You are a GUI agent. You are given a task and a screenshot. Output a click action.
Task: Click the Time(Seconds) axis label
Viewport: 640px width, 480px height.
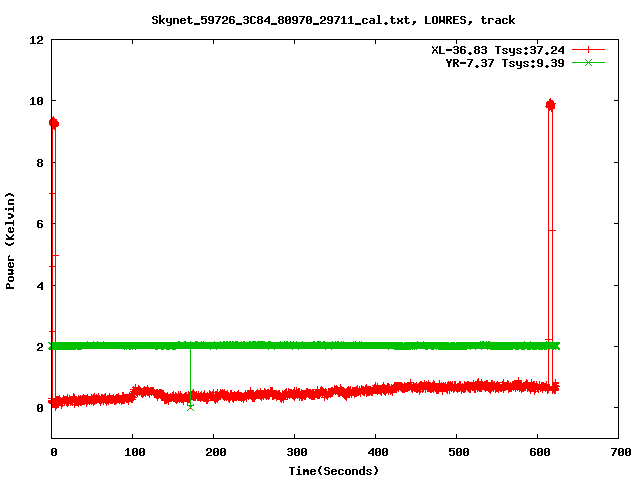tap(333, 471)
